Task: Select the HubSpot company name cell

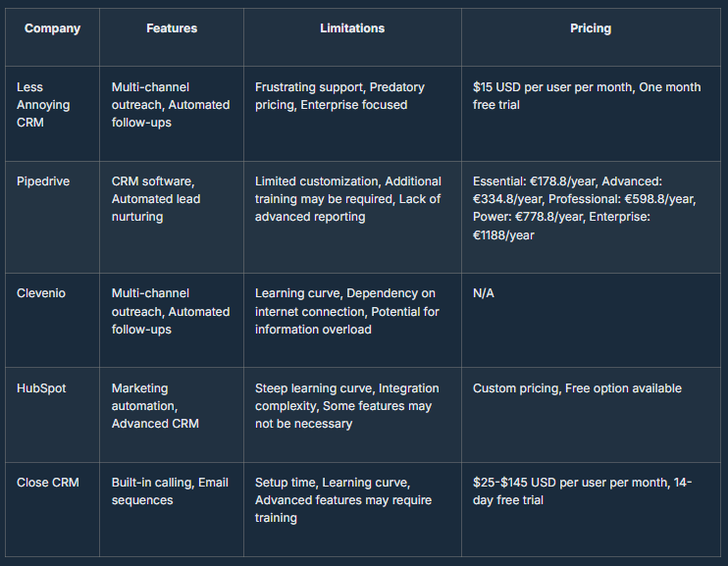Action: pos(41,388)
